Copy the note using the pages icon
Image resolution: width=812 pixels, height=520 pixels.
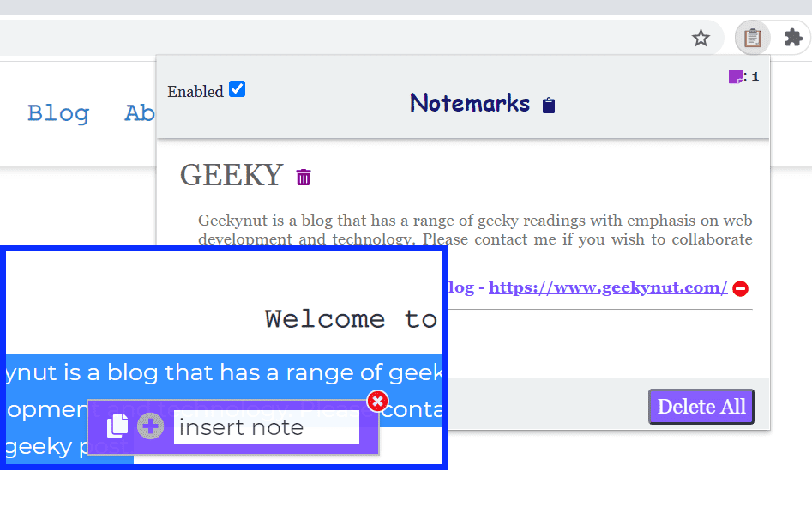click(116, 424)
